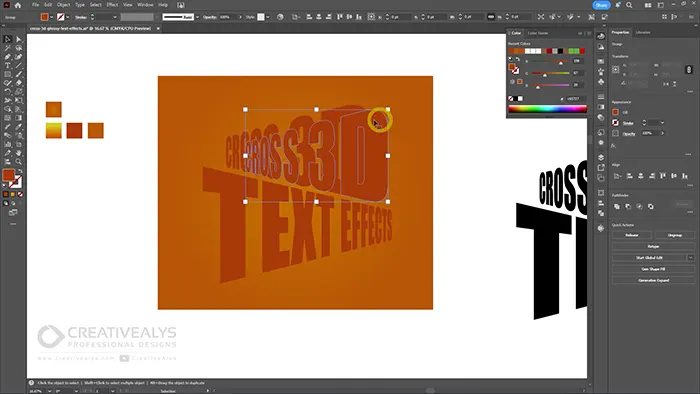
Task: Open the Start Global Edit options arrow
Action: click(x=691, y=258)
